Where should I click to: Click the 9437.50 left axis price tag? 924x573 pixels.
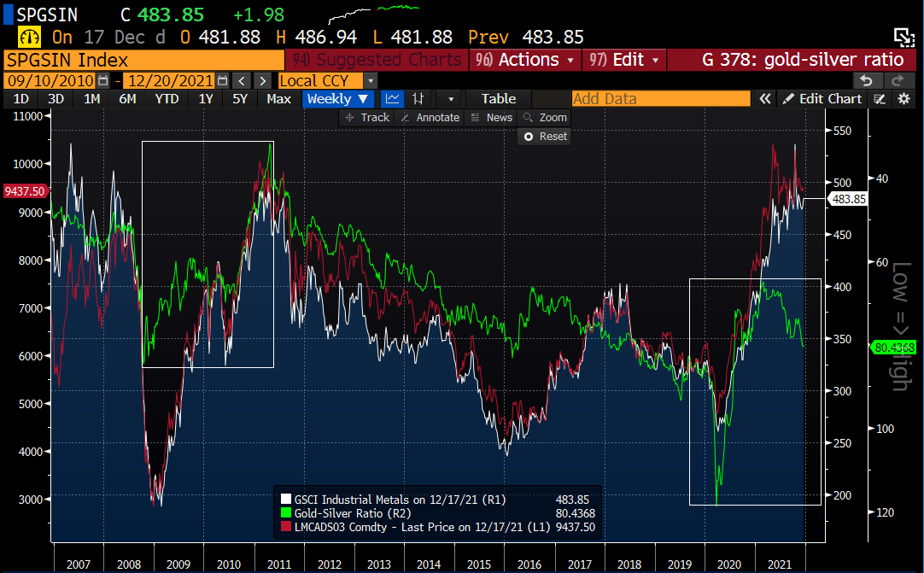(25, 191)
